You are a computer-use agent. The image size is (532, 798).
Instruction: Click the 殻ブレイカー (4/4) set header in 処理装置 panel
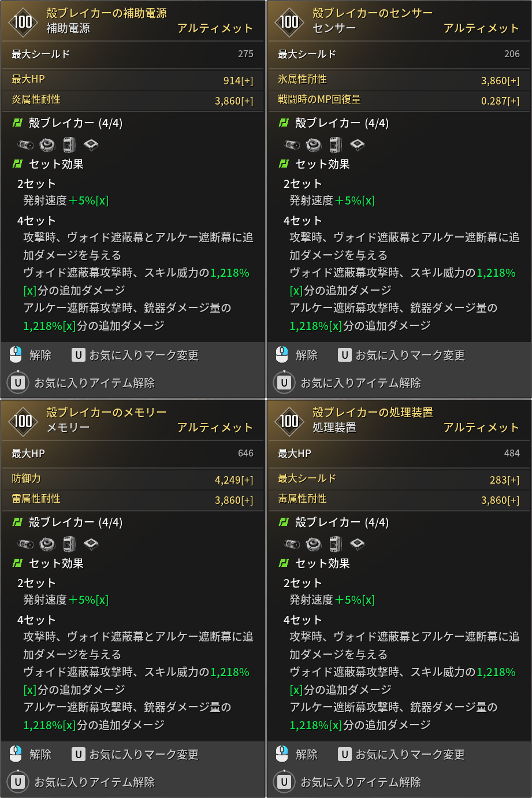334,522
